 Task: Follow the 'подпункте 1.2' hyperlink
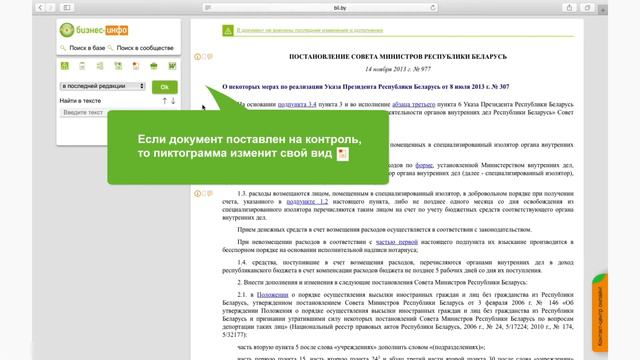click(307, 202)
